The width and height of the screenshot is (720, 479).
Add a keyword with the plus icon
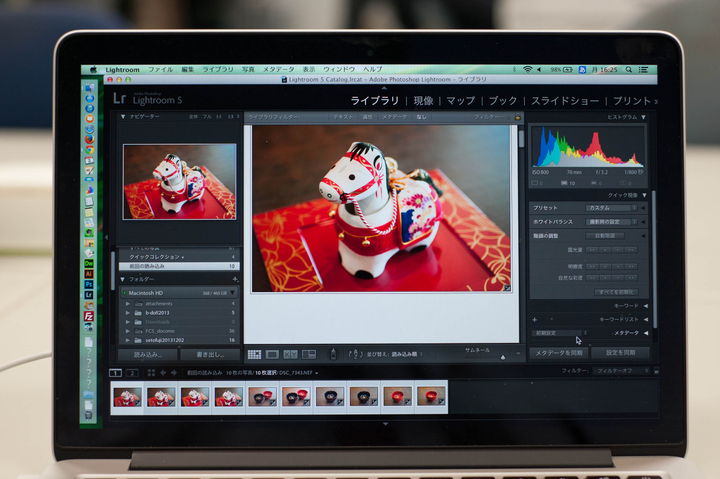[x=534, y=320]
